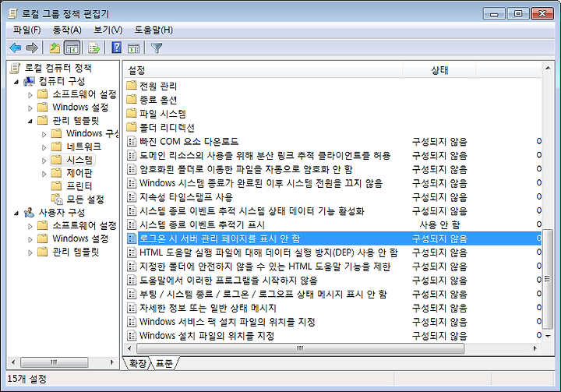This screenshot has height=392, width=561.
Task: Click the 종료 옵션 folder icon
Action: coord(132,99)
